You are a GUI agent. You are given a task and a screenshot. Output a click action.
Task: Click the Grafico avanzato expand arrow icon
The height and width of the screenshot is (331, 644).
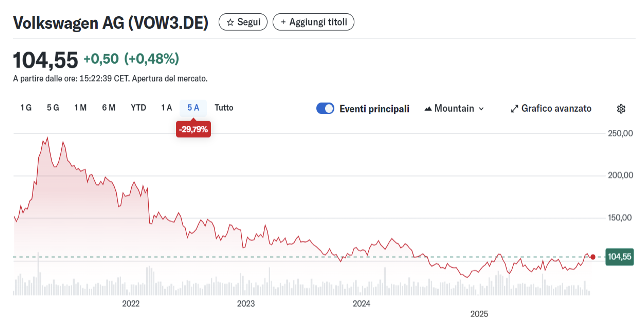tap(514, 109)
